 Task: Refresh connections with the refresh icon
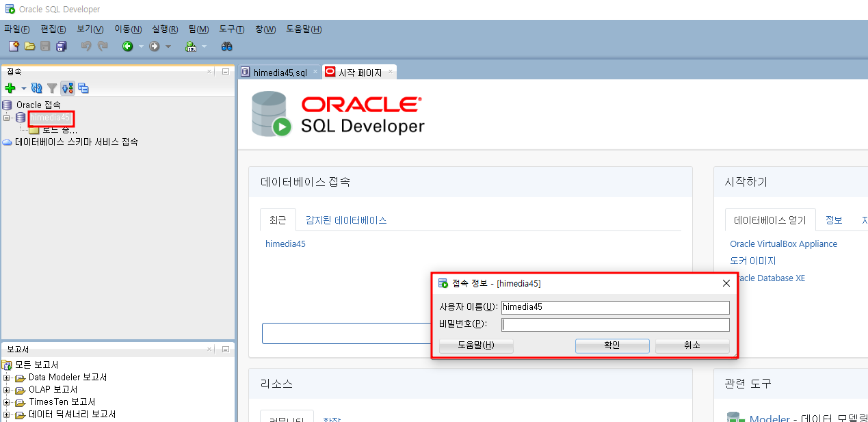click(37, 88)
